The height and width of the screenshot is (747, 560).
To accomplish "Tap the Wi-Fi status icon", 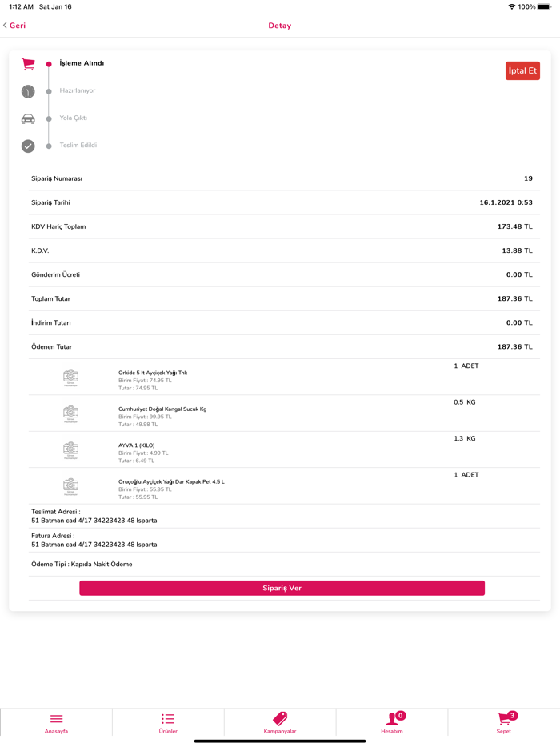I will click(511, 6).
